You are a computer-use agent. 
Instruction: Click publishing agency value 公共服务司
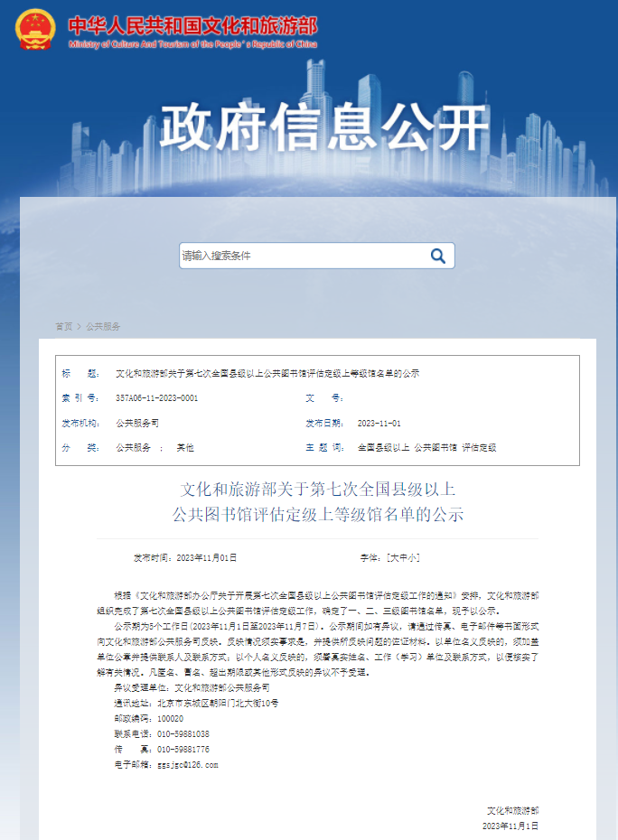tap(137, 423)
